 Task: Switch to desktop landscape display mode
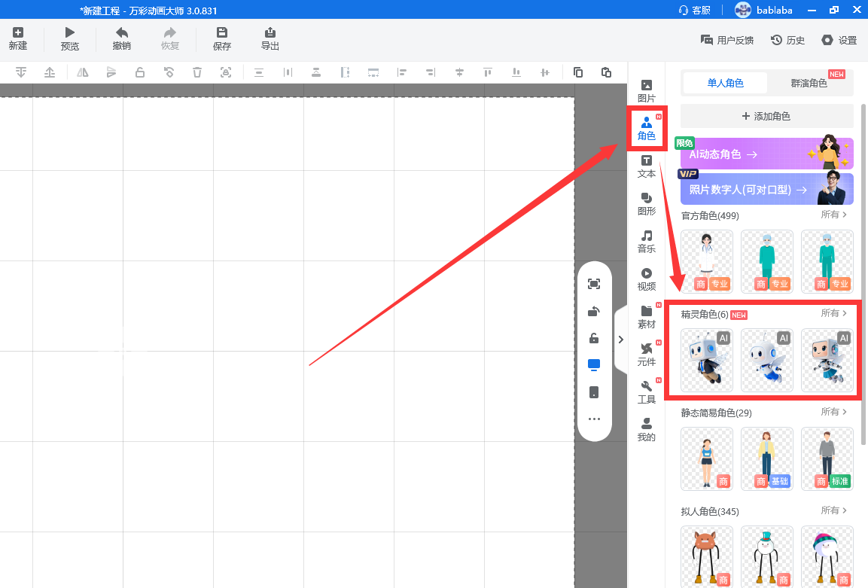tap(594, 365)
